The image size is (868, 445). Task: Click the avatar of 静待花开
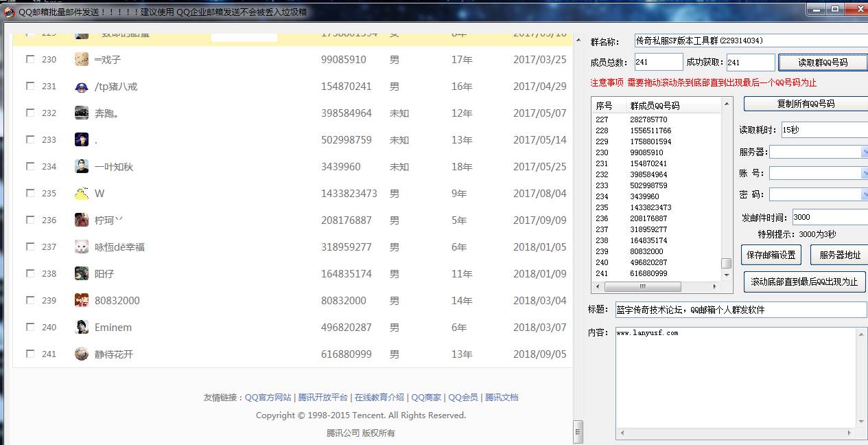tap(82, 354)
